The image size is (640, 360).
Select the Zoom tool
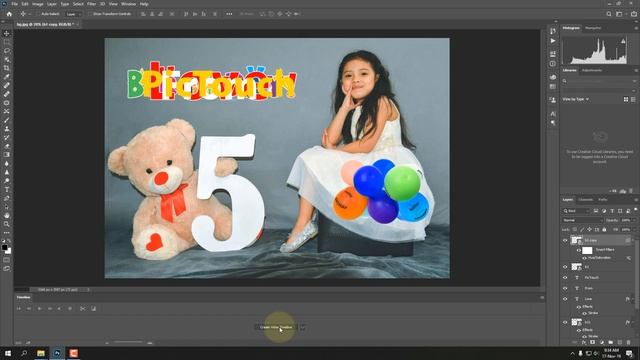coord(7,224)
